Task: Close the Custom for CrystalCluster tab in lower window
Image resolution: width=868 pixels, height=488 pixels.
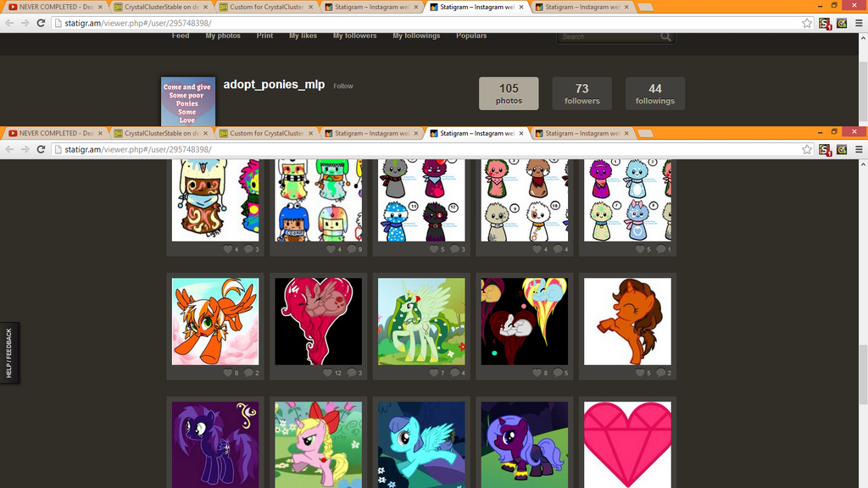Action: (310, 133)
